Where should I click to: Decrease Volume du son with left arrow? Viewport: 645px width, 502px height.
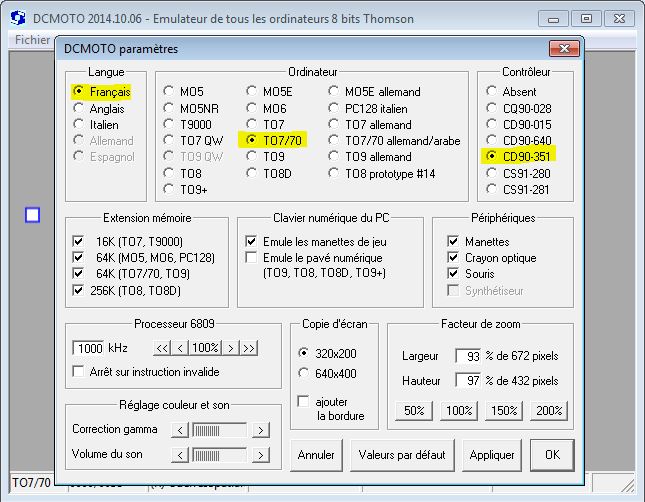180,456
